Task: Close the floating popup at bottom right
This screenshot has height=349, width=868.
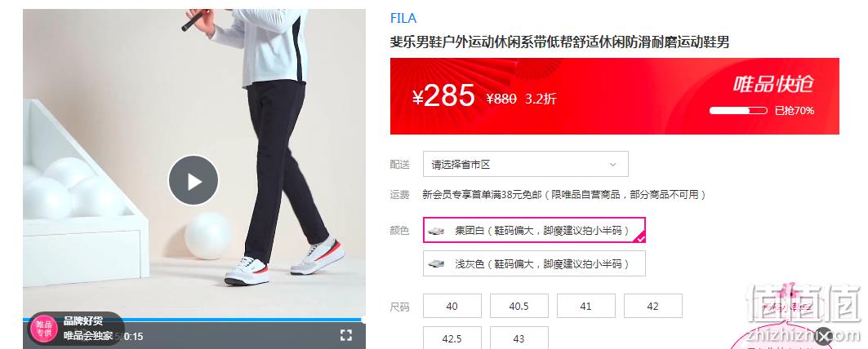Action: (x=823, y=336)
